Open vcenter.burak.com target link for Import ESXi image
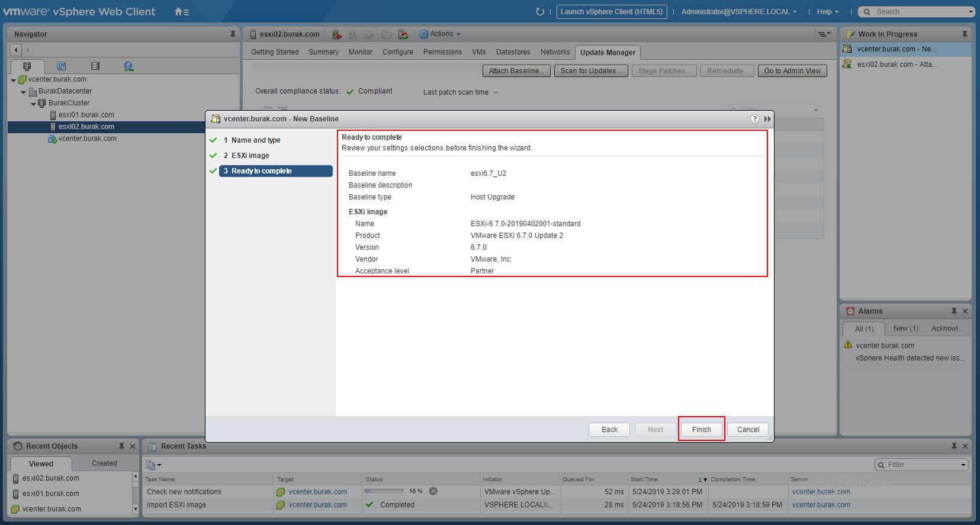The height and width of the screenshot is (525, 980). [318, 505]
